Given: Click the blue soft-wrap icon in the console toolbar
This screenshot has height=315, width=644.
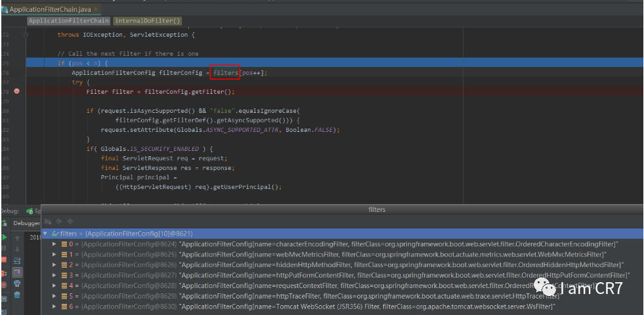Looking at the screenshot, I should (x=17, y=261).
